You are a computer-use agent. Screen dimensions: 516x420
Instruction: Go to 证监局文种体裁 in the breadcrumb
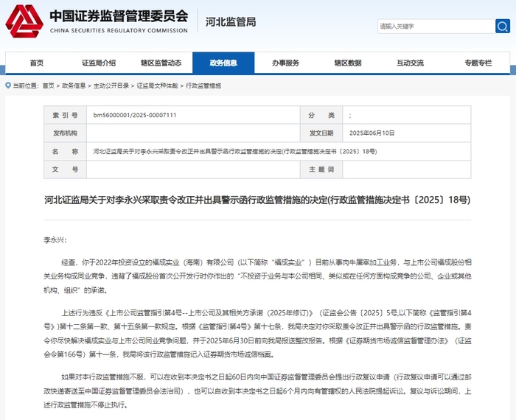(x=157, y=85)
